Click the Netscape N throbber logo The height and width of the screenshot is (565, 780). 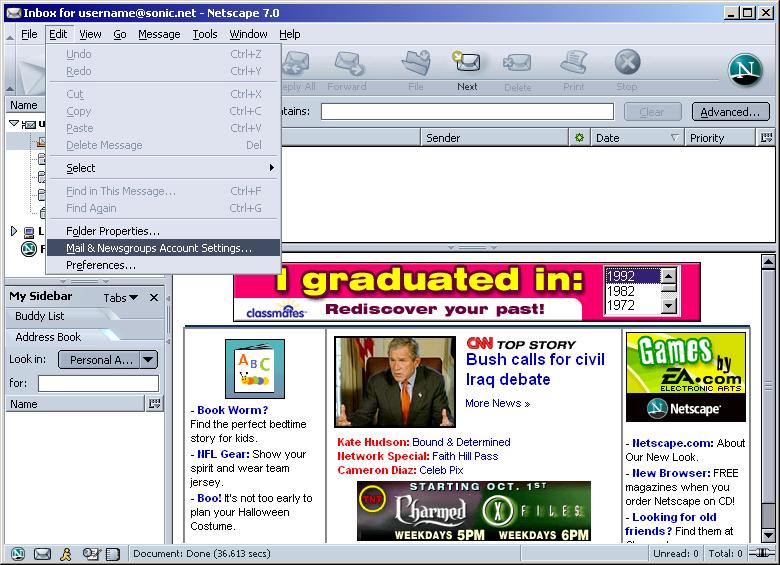[x=745, y=70]
